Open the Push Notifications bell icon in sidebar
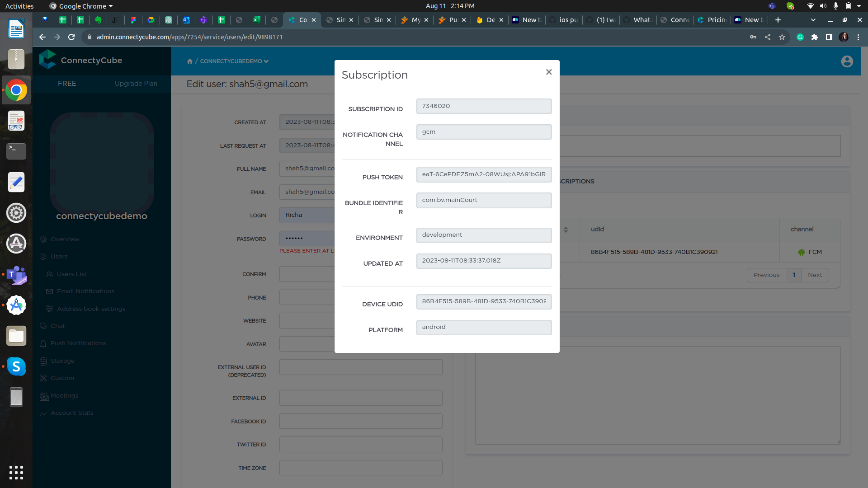The width and height of the screenshot is (868, 488). (44, 343)
